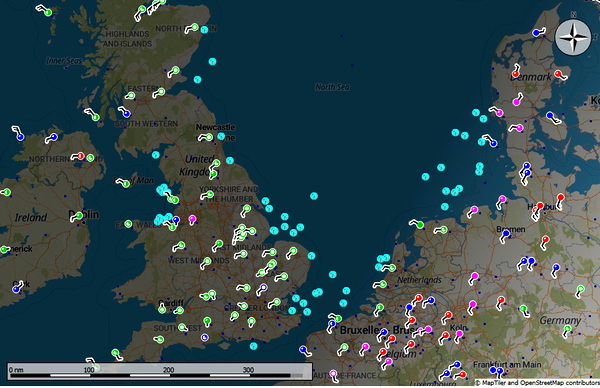Select the green marker at Newcastle
600x388 pixels.
(209, 137)
